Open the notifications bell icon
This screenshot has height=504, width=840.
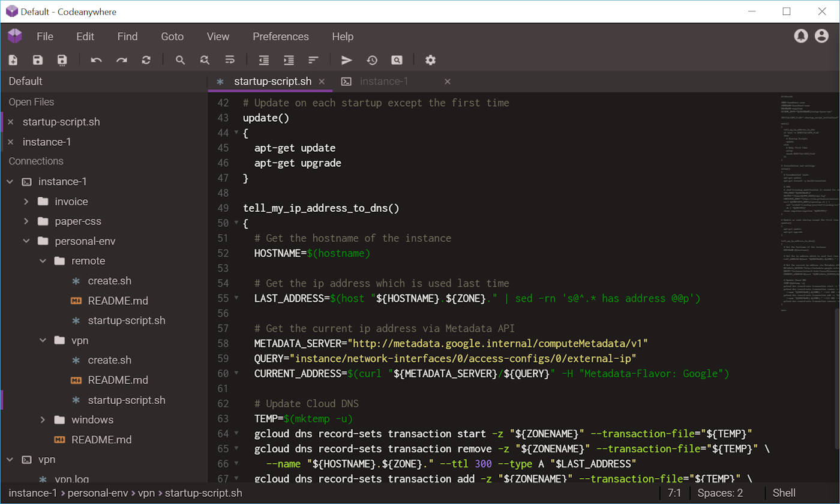pos(800,37)
